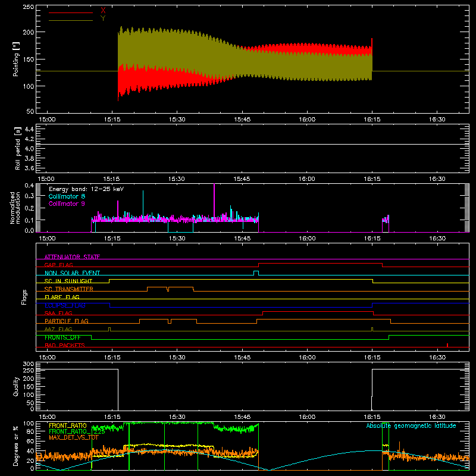
Task: Click the yellow FRONT_RATIO legend label
Action: pyautogui.click(x=68, y=425)
